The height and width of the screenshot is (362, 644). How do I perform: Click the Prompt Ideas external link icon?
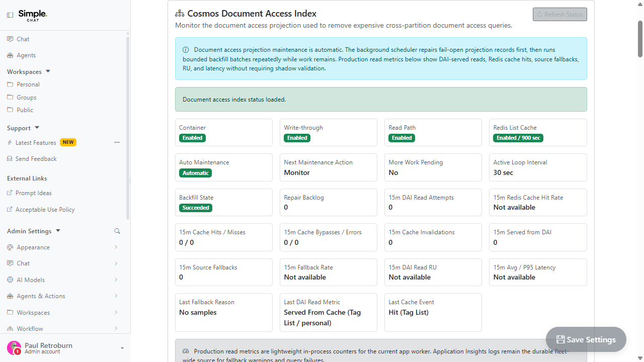coord(10,193)
